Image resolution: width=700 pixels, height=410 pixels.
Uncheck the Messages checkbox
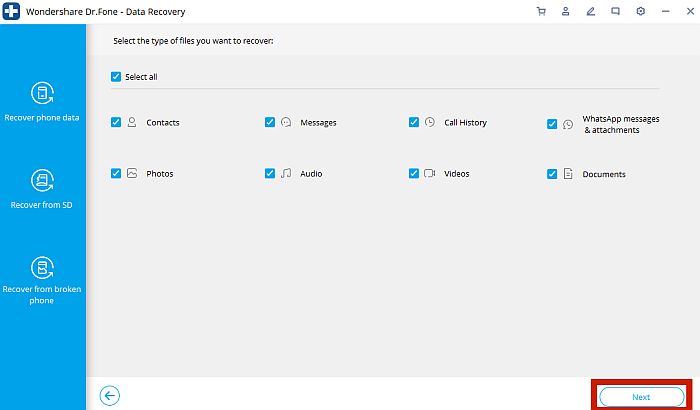270,122
